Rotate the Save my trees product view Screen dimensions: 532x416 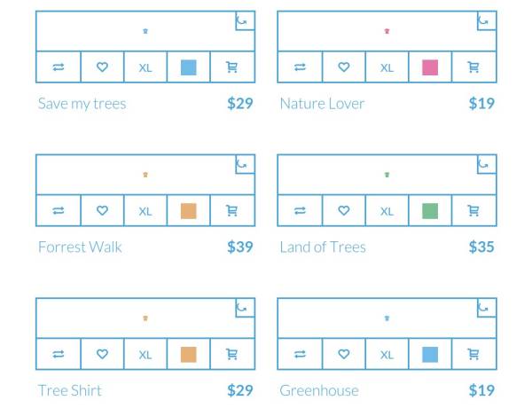245,20
